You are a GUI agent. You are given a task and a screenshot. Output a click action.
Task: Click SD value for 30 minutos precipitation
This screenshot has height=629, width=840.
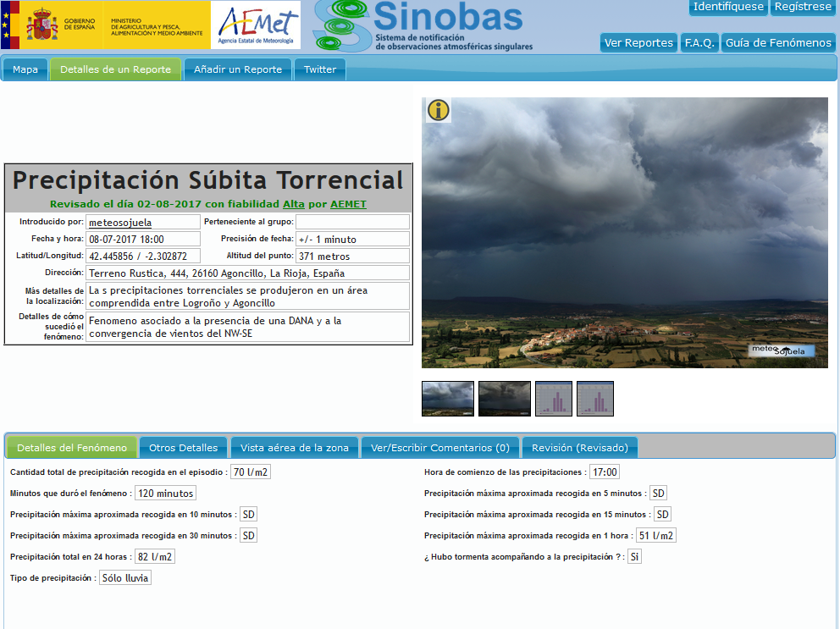(249, 536)
